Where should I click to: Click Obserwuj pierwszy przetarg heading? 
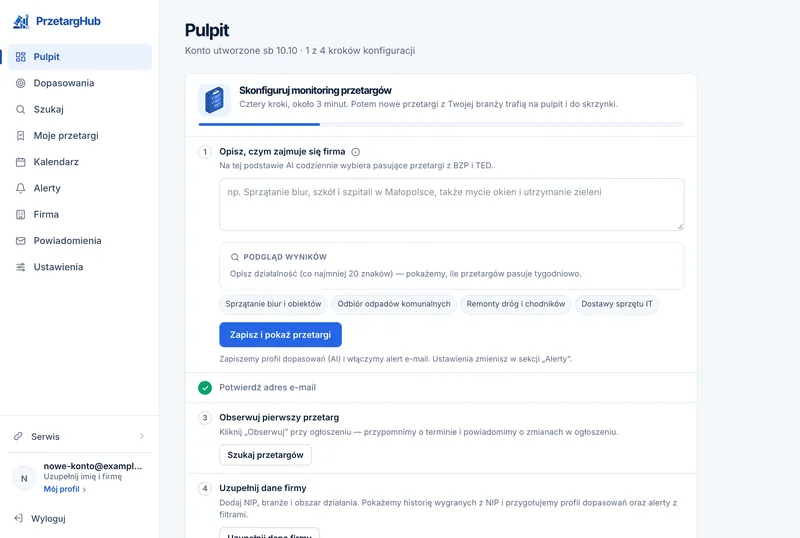coord(279,418)
